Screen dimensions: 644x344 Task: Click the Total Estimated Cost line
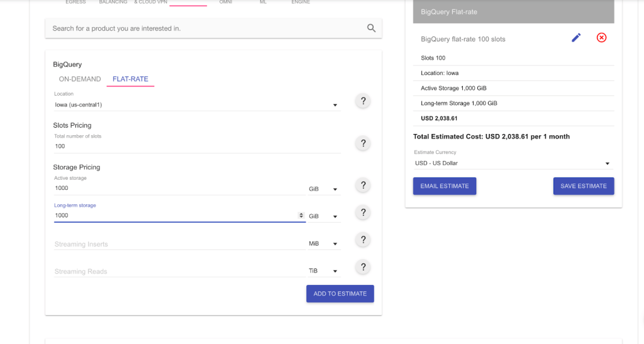[x=491, y=136]
